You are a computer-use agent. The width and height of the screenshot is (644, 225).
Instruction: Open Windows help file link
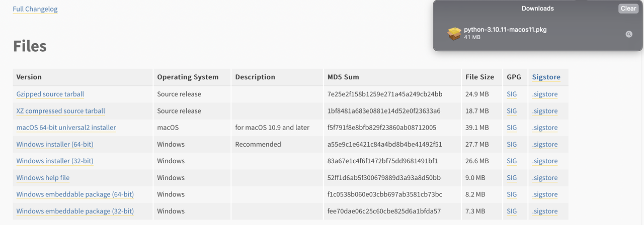pyautogui.click(x=43, y=178)
